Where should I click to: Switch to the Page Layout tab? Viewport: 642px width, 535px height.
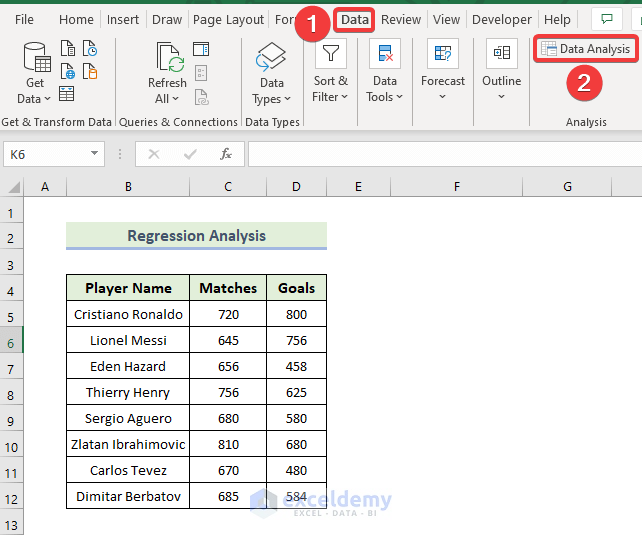[228, 19]
